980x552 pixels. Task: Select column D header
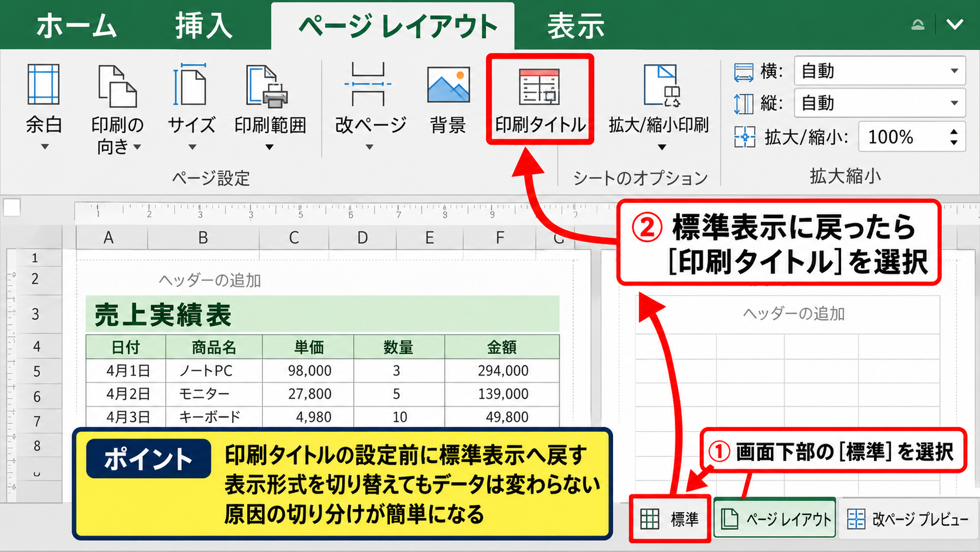362,238
